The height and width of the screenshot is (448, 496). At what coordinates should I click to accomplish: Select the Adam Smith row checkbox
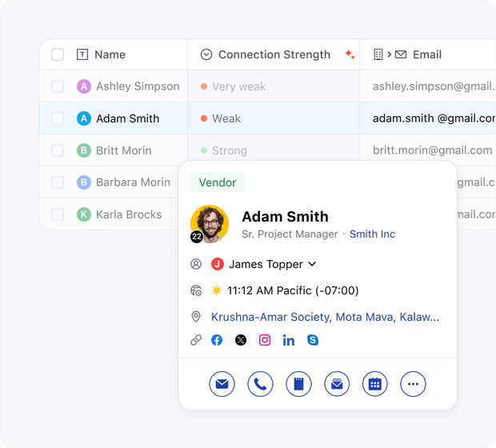click(58, 118)
